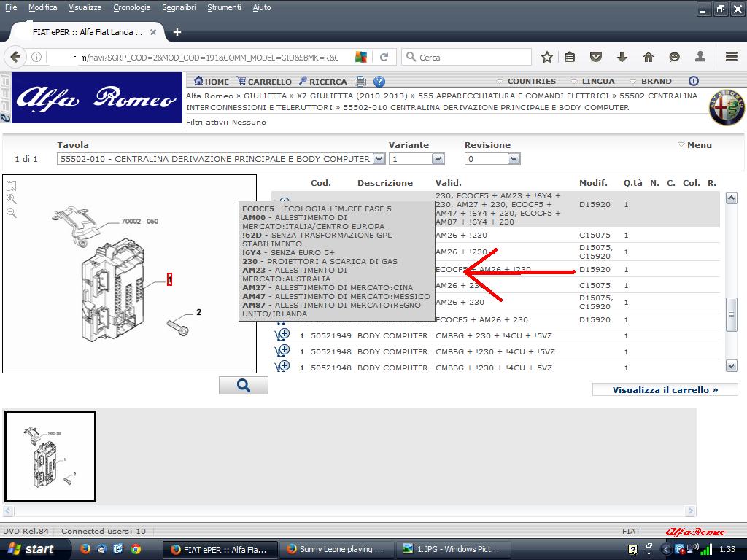Launch Chrome from the quick launch bar
Image resolution: width=747 pixels, height=560 pixels.
pyautogui.click(x=135, y=549)
